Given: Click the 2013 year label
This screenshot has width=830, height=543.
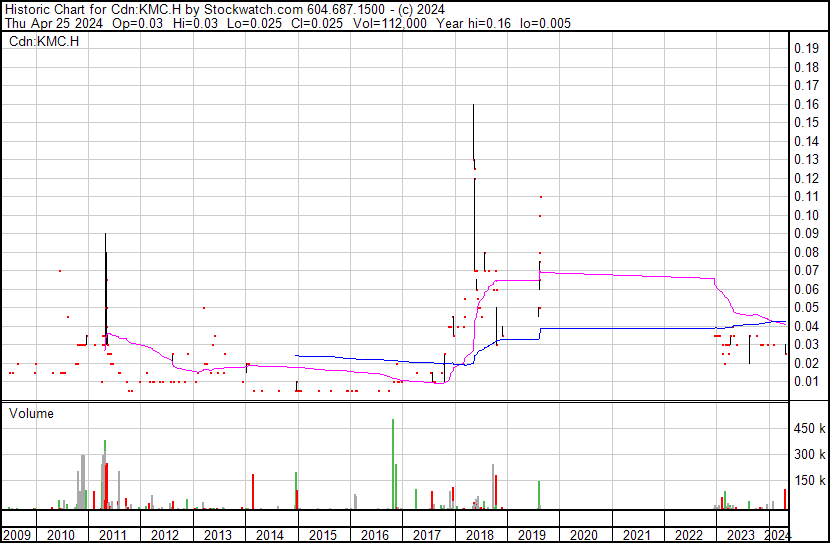Looking at the screenshot, I should 218,535.
